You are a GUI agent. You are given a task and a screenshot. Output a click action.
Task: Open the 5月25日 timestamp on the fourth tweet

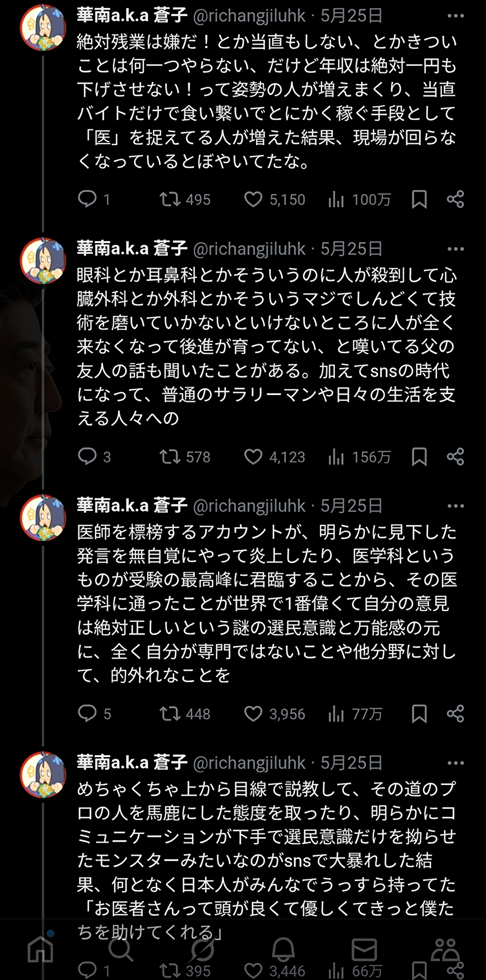pyautogui.click(x=351, y=763)
